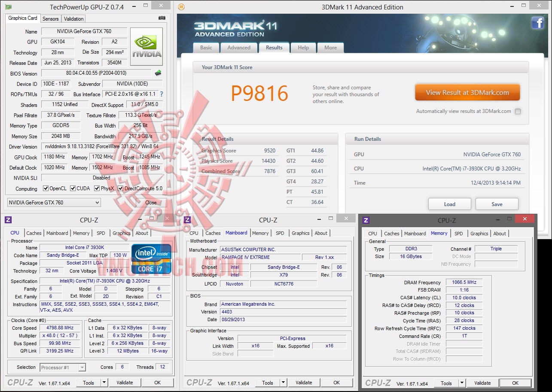Expand Tools dropdown arrow in Mainboard window

pos(283,383)
